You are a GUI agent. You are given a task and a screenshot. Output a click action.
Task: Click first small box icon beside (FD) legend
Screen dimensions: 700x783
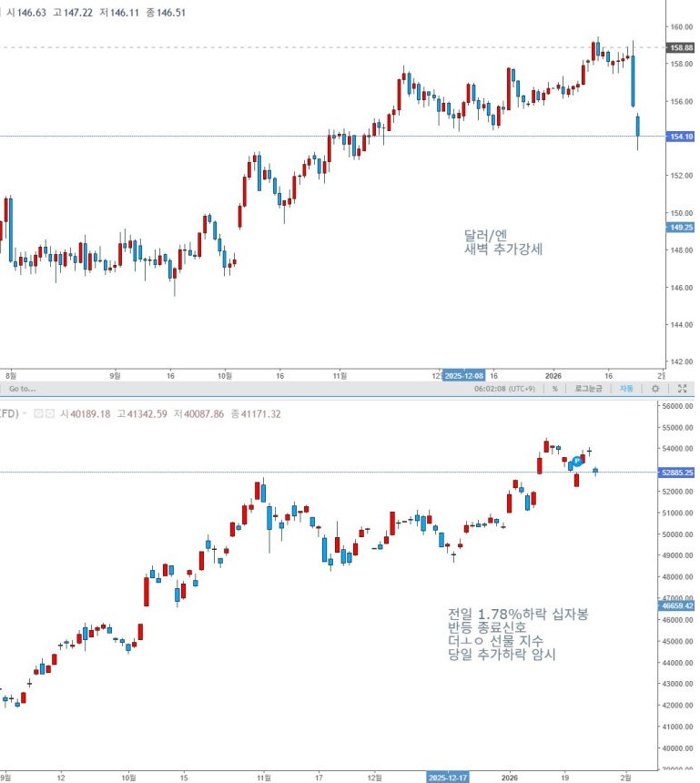point(39,413)
